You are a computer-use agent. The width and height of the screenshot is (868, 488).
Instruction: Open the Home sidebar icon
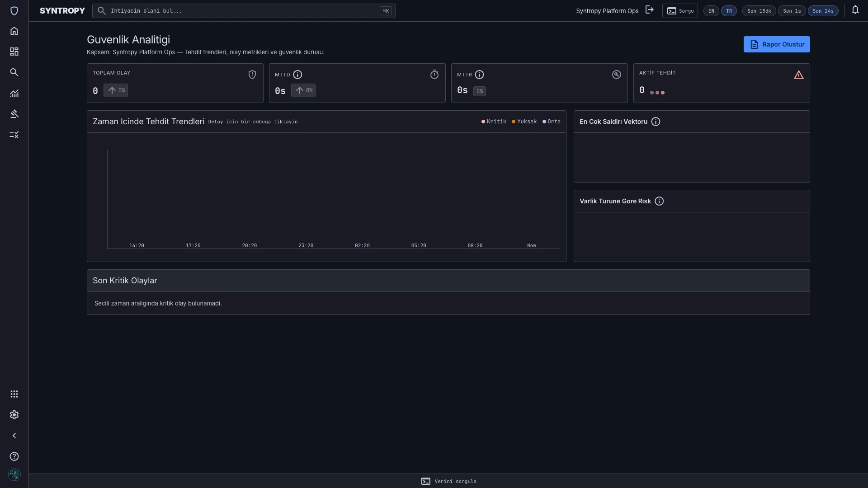[14, 31]
